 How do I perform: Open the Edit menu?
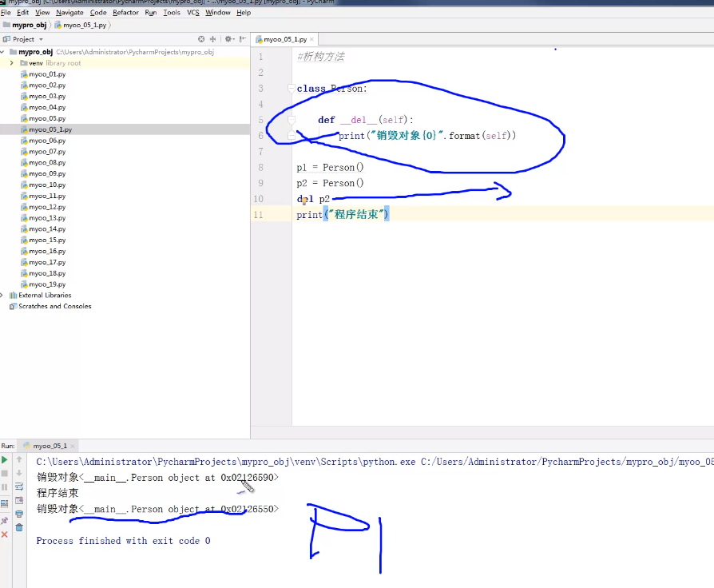point(23,13)
